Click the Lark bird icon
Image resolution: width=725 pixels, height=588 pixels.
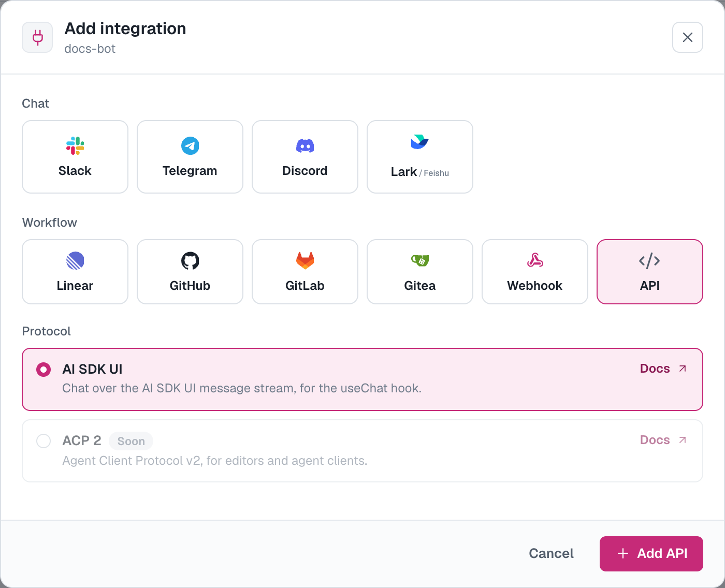click(x=419, y=142)
